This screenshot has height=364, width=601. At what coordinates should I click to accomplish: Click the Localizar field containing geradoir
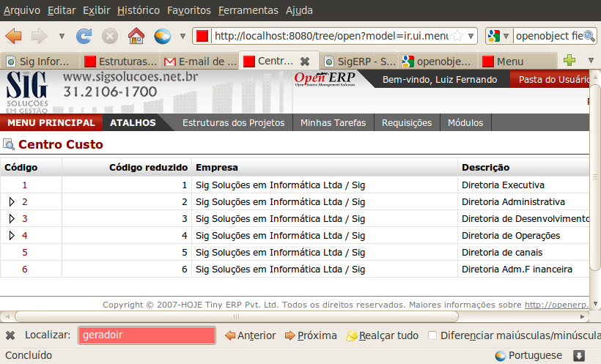(147, 335)
